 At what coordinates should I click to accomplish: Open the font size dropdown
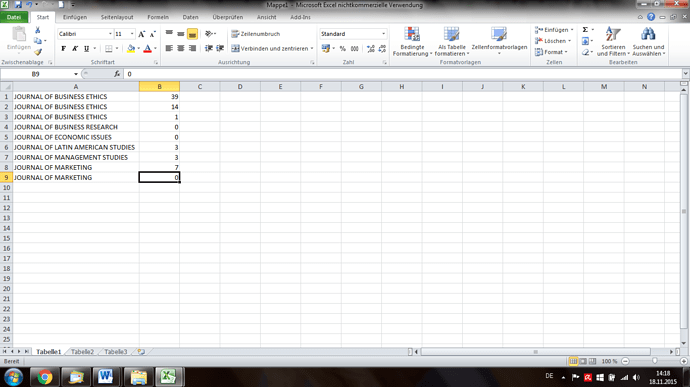click(x=132, y=34)
